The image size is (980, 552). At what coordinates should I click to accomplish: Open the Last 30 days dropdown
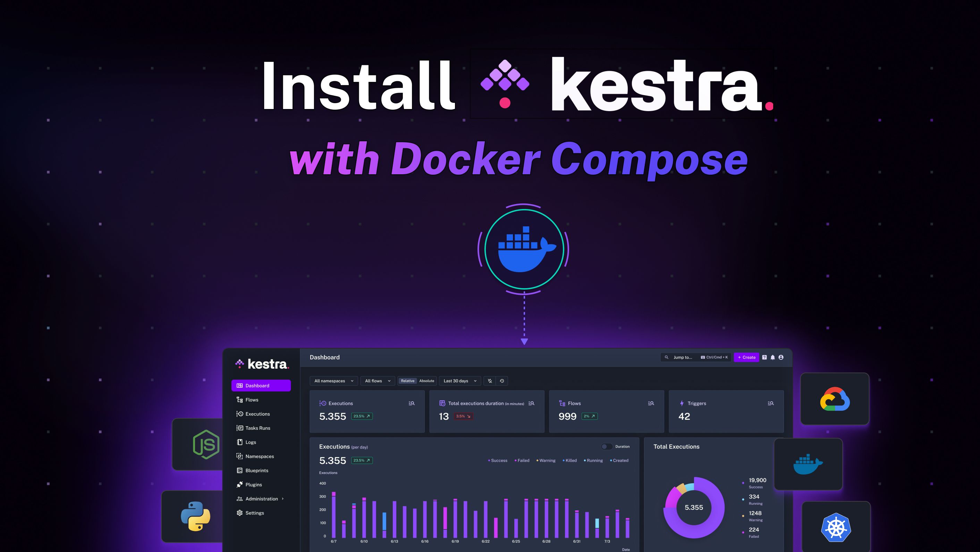(x=460, y=381)
